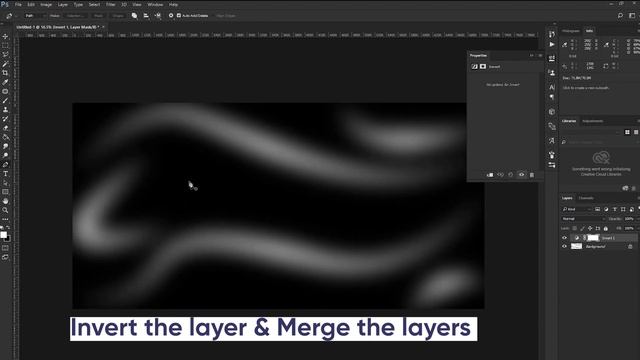This screenshot has width=640, height=360.
Task: Open the Character panel icon
Action: [x=552, y=87]
